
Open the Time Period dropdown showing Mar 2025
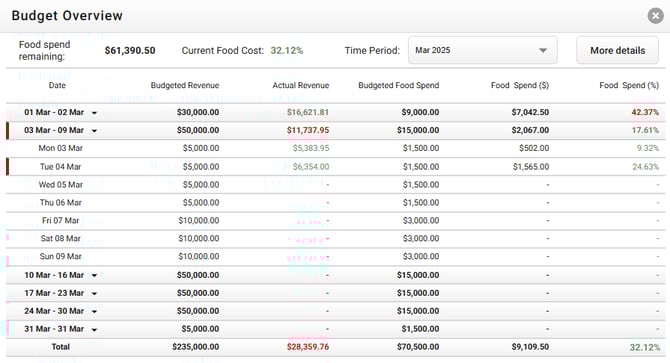[x=482, y=50]
